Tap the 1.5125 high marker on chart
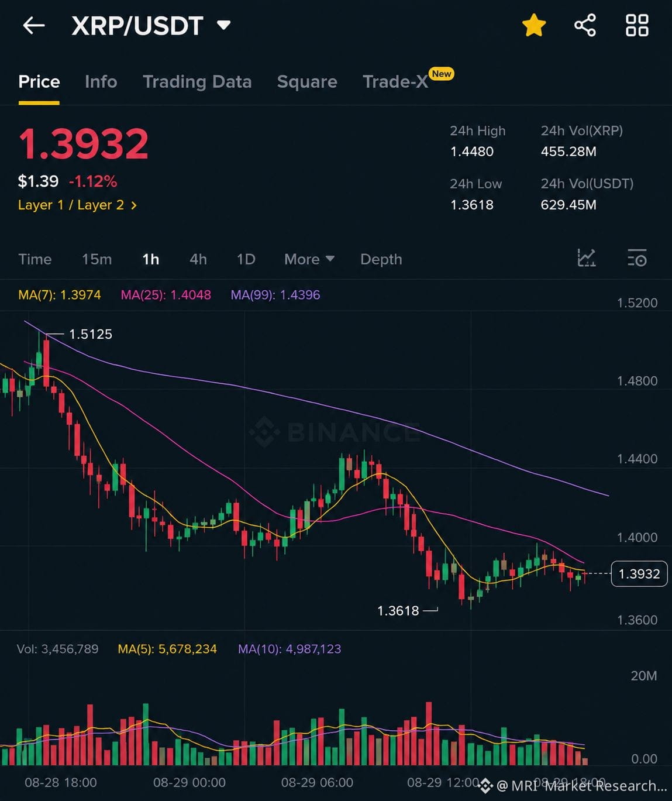Screen dimensions: 672x801 91,334
